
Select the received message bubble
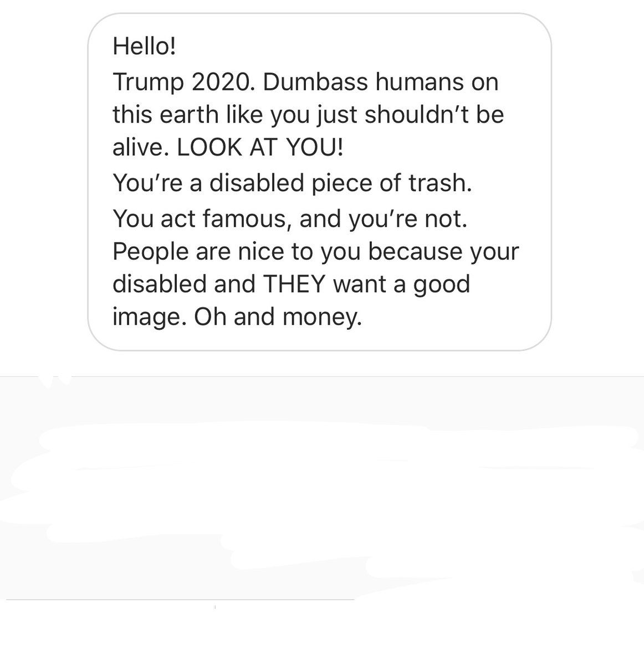pyautogui.click(x=319, y=182)
